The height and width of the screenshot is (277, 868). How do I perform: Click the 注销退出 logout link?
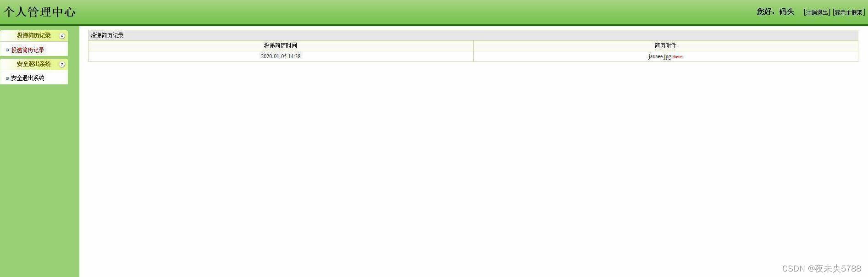817,12
